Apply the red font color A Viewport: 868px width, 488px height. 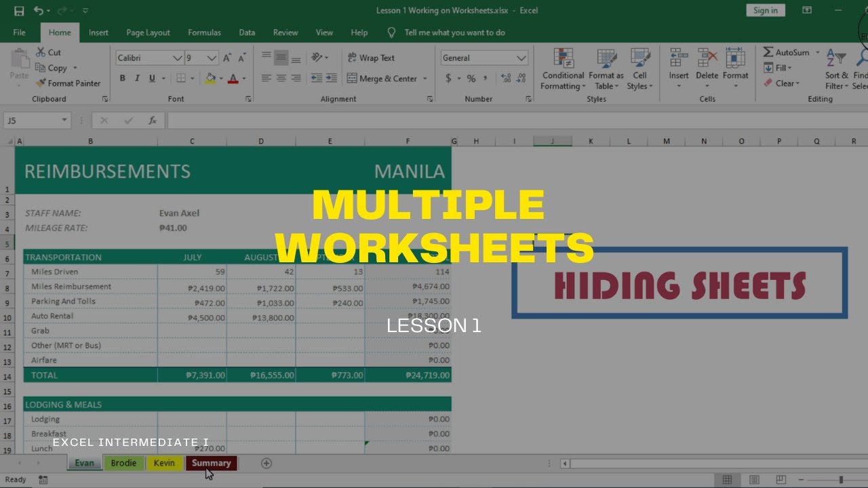tap(233, 79)
